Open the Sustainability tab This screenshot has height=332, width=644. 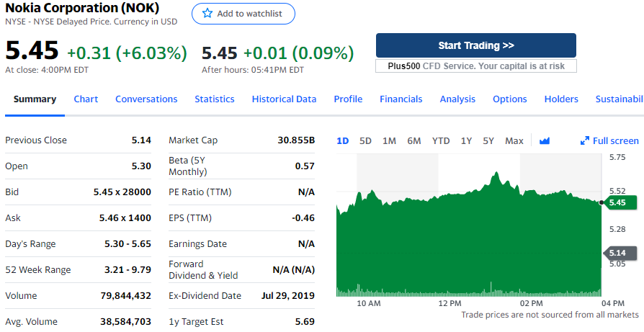coord(620,99)
